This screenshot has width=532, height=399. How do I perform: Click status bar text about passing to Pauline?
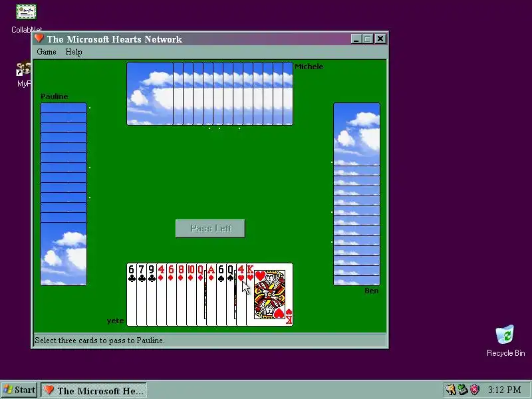[x=99, y=340]
